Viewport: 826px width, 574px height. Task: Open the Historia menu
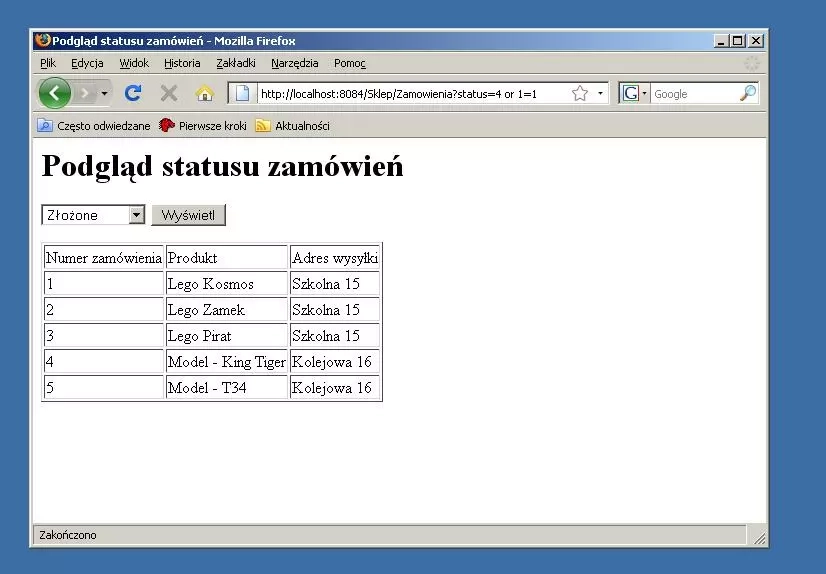pyautogui.click(x=182, y=63)
